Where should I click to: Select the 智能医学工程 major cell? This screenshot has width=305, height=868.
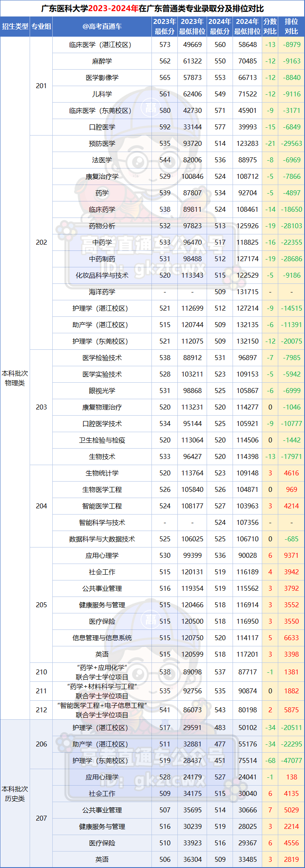102,506
